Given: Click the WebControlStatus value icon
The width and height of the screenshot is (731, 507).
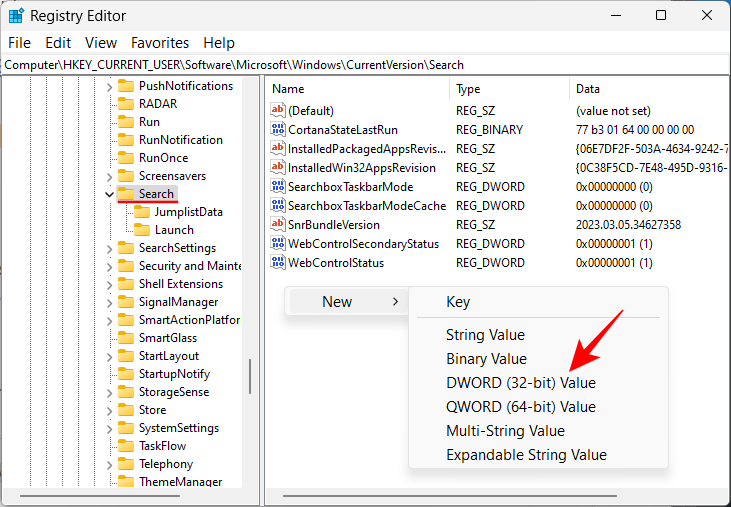Looking at the screenshot, I should pos(278,263).
